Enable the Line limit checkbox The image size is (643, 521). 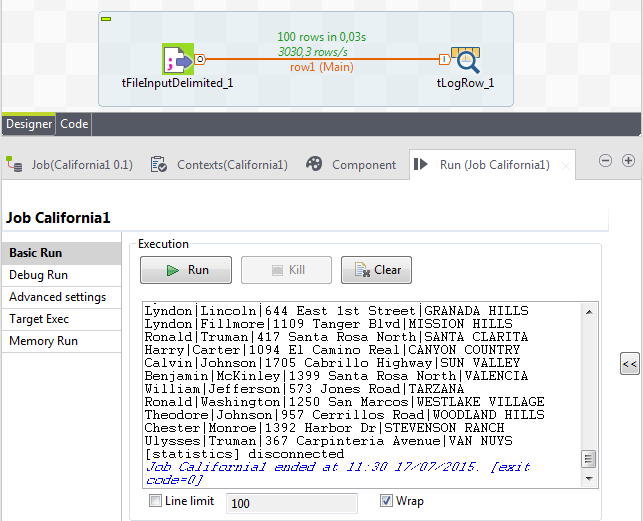[155, 501]
